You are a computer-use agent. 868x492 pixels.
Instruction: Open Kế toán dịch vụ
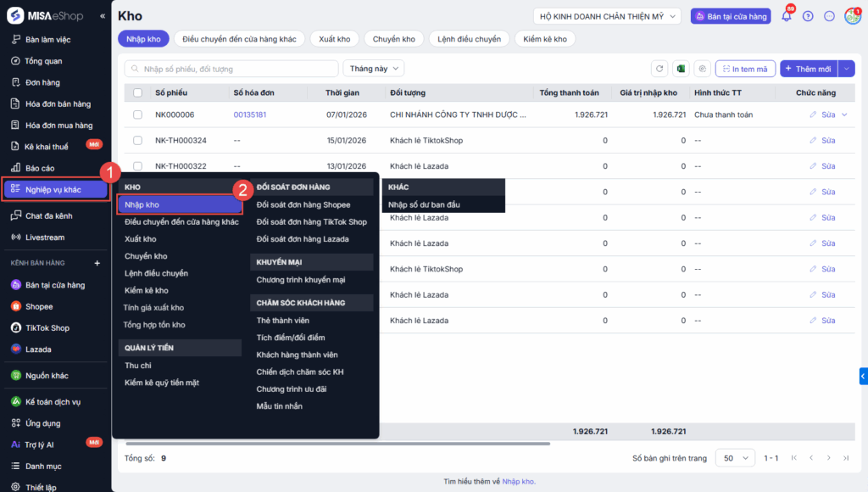coord(54,402)
